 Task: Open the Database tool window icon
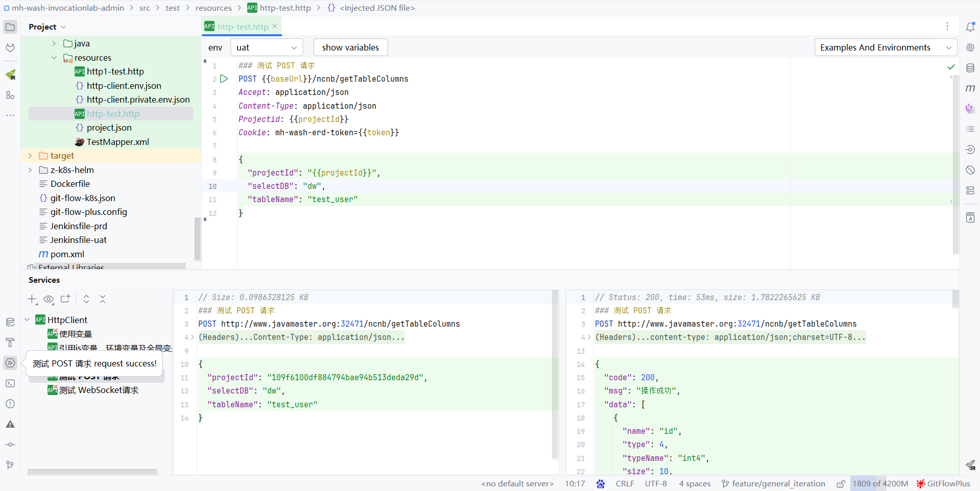point(970,68)
